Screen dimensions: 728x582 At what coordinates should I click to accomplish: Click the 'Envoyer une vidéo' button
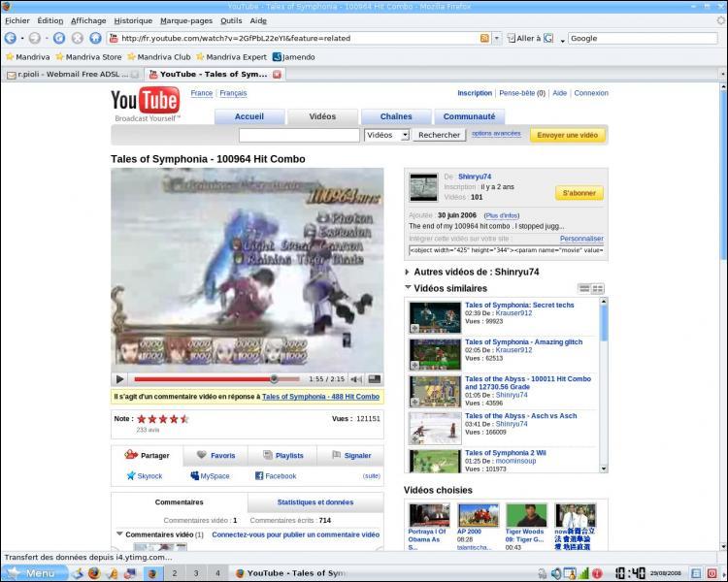568,135
